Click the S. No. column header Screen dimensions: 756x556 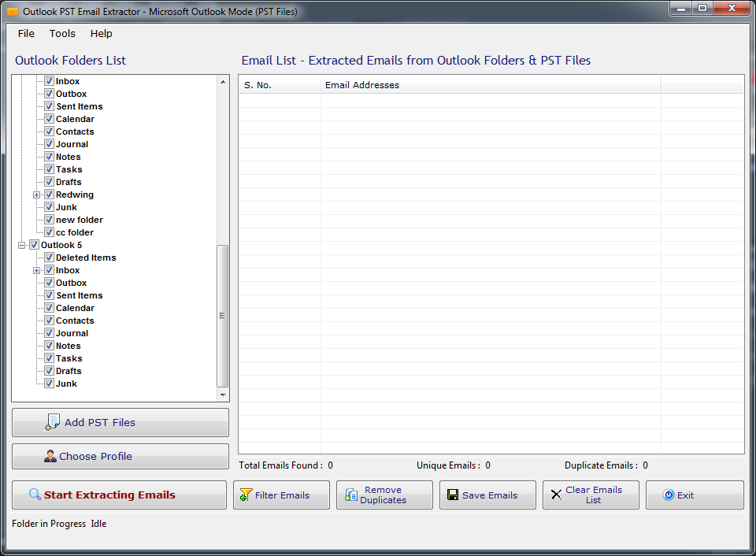pos(280,85)
